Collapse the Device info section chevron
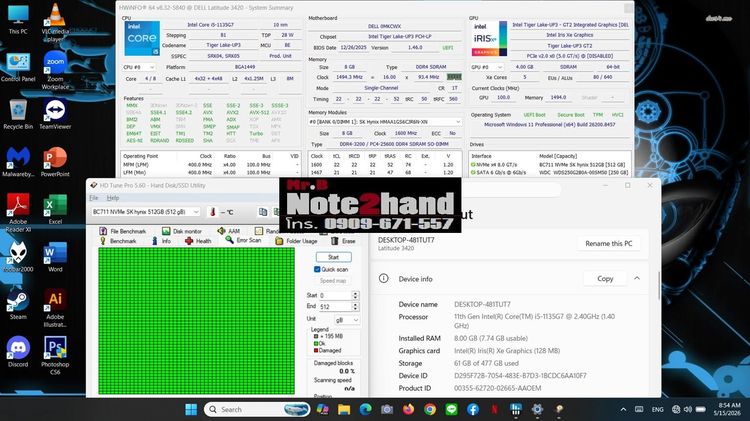 pos(637,278)
